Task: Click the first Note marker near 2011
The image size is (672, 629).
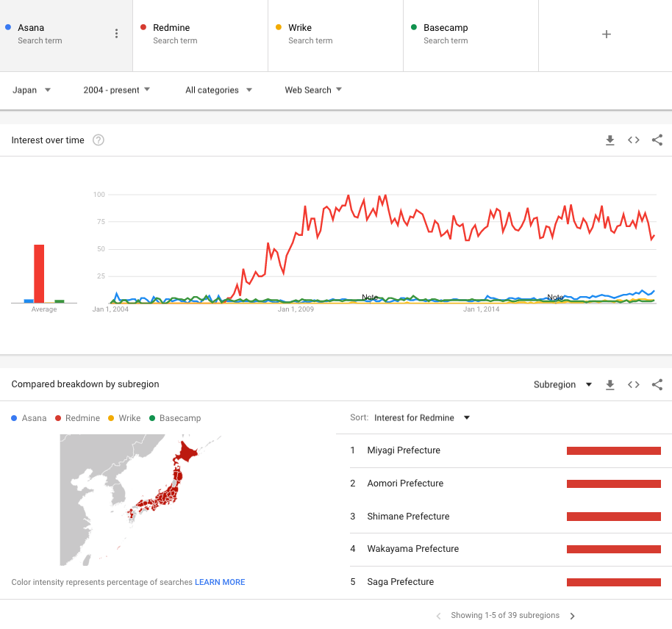Action: click(x=370, y=297)
